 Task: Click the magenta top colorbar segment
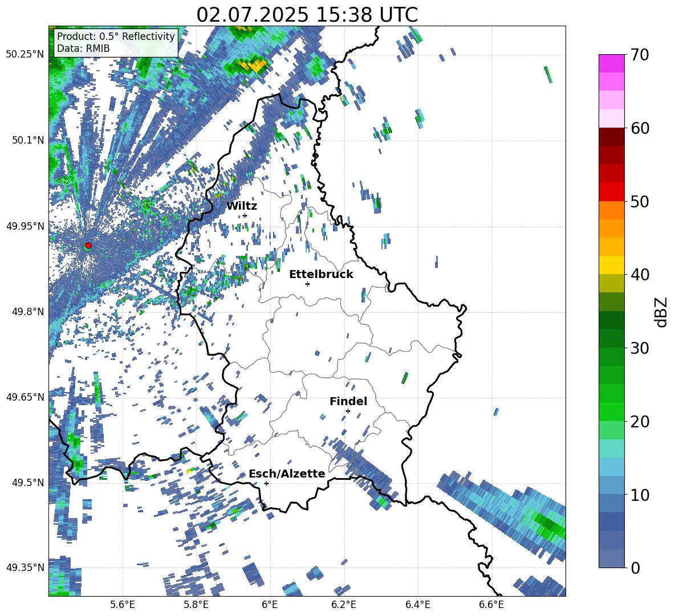[611, 63]
